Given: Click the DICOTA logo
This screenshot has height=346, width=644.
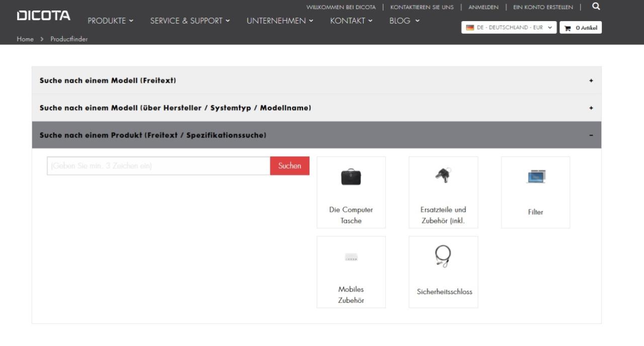Looking at the screenshot, I should (44, 16).
